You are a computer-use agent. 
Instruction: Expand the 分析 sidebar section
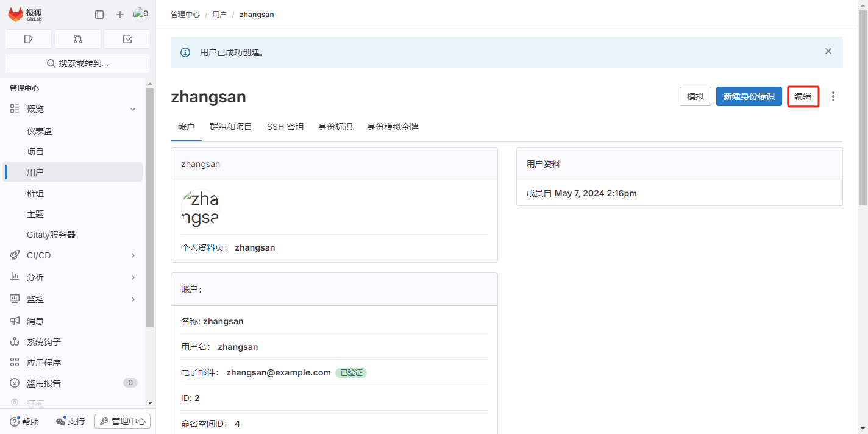(x=133, y=277)
